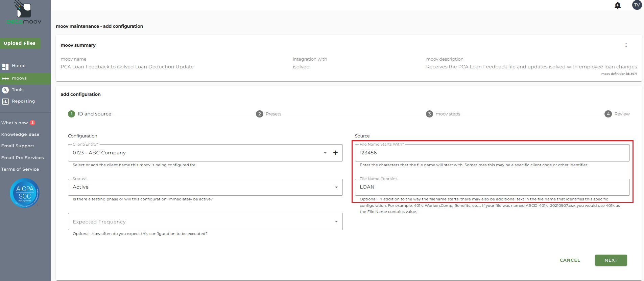Expand the Client/Entity dropdown arrow
The image size is (644, 281).
click(x=325, y=153)
